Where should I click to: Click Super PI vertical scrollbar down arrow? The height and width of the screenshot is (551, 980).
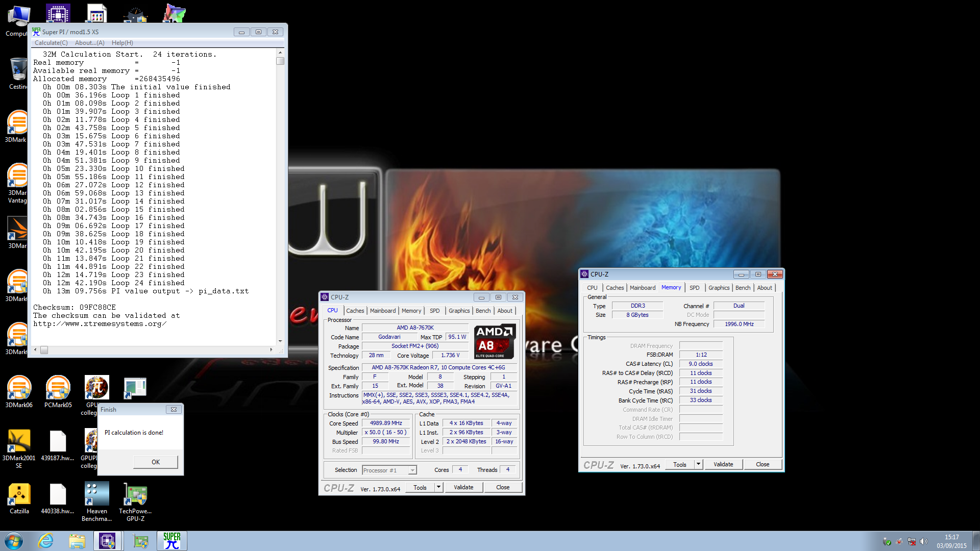pos(280,341)
